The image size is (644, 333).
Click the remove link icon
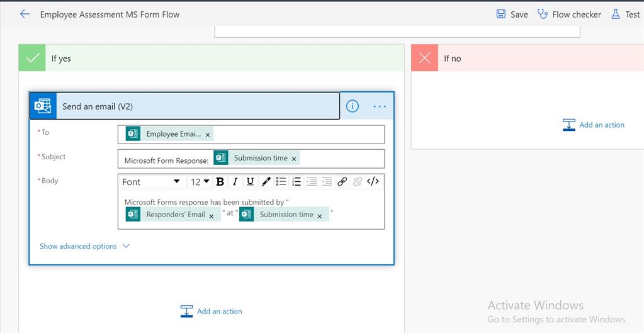coord(358,181)
